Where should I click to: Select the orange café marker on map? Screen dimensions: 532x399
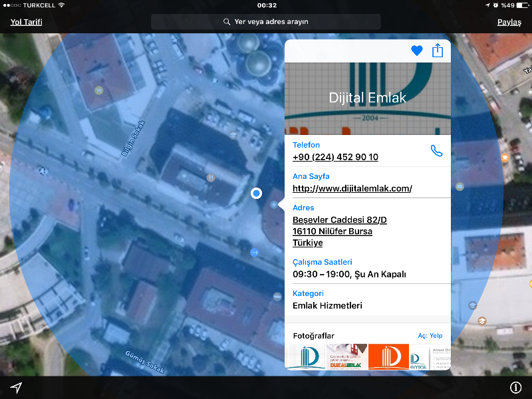[505, 158]
